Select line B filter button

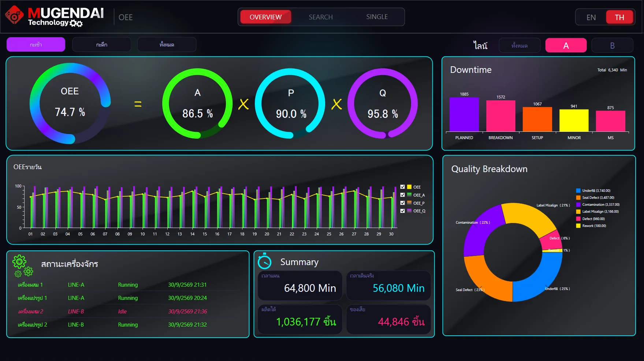(x=612, y=46)
